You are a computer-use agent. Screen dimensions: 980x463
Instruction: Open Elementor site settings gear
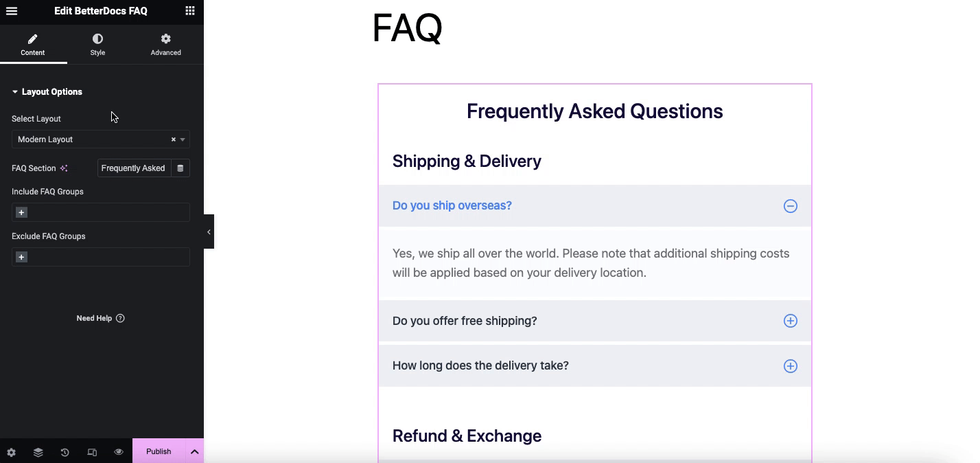tap(11, 451)
